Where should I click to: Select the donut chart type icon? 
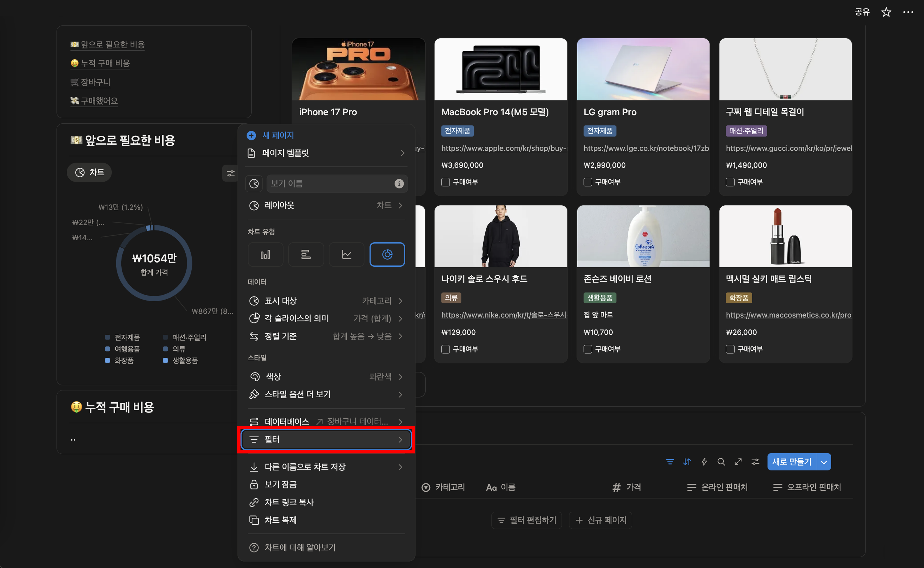coord(387,255)
